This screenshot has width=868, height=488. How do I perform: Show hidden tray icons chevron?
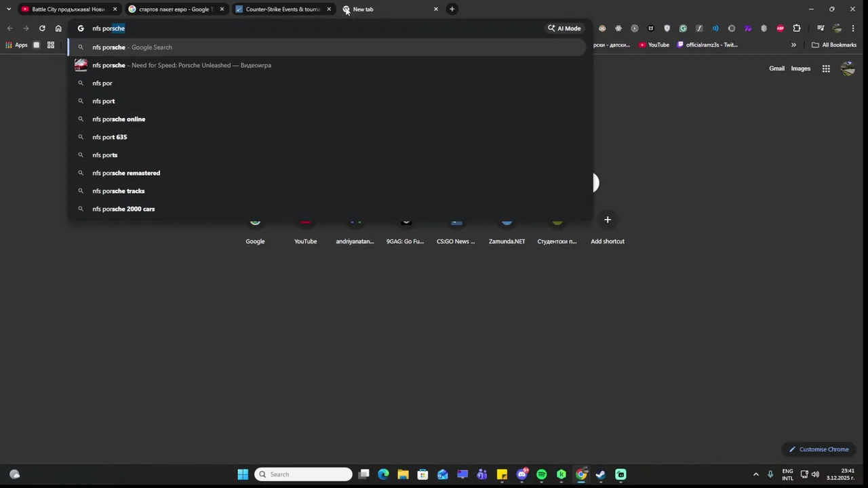pos(756,474)
